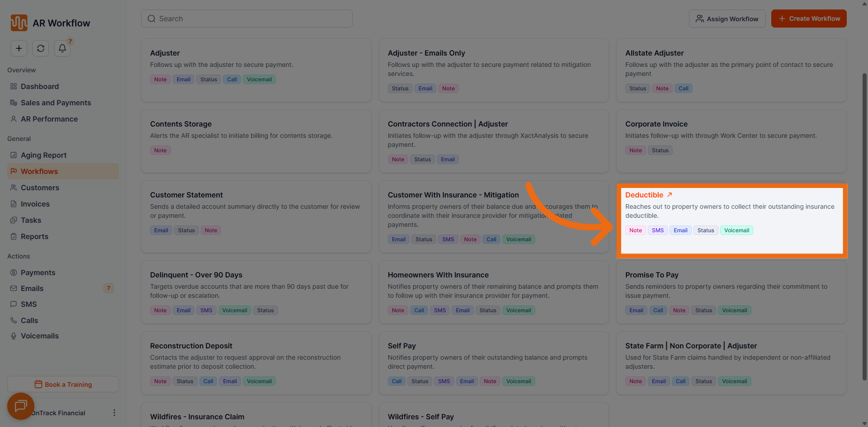Focus the workflow Search field
This screenshot has height=427, width=868.
coord(247,19)
